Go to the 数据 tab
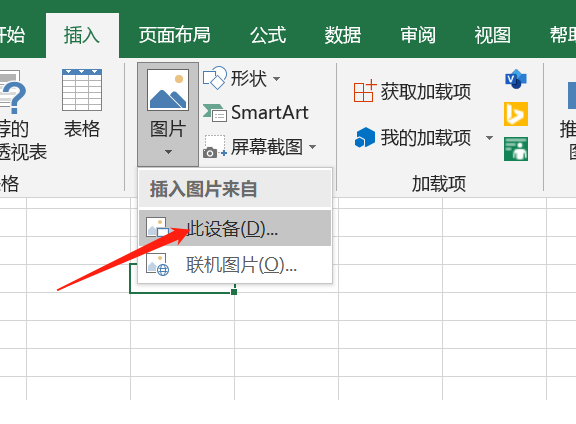The width and height of the screenshot is (576, 424). pyautogui.click(x=342, y=36)
